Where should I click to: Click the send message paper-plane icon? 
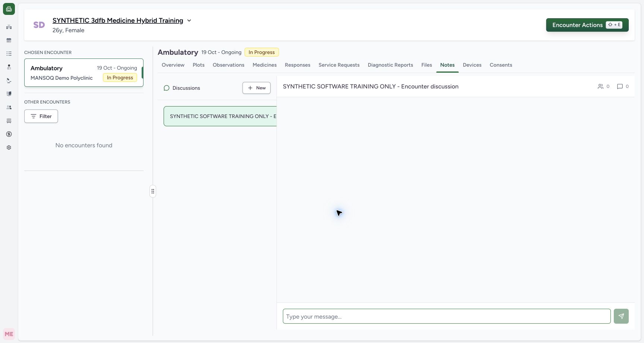click(x=621, y=316)
